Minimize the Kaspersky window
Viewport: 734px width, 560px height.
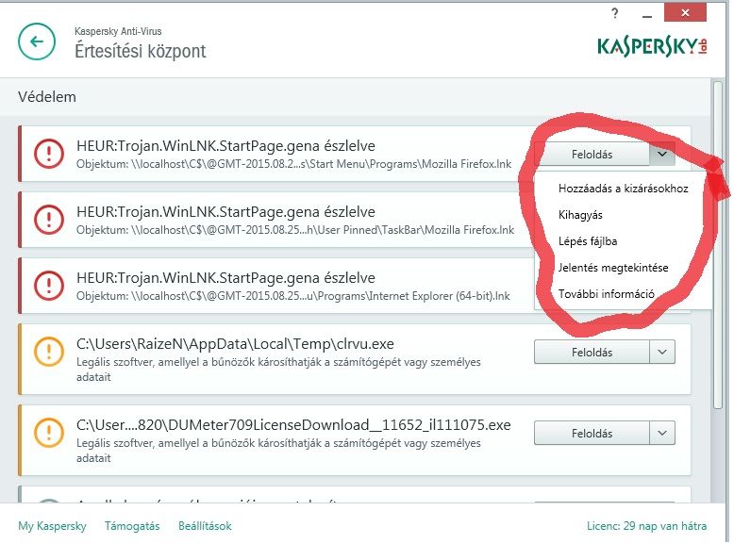pyautogui.click(x=647, y=15)
